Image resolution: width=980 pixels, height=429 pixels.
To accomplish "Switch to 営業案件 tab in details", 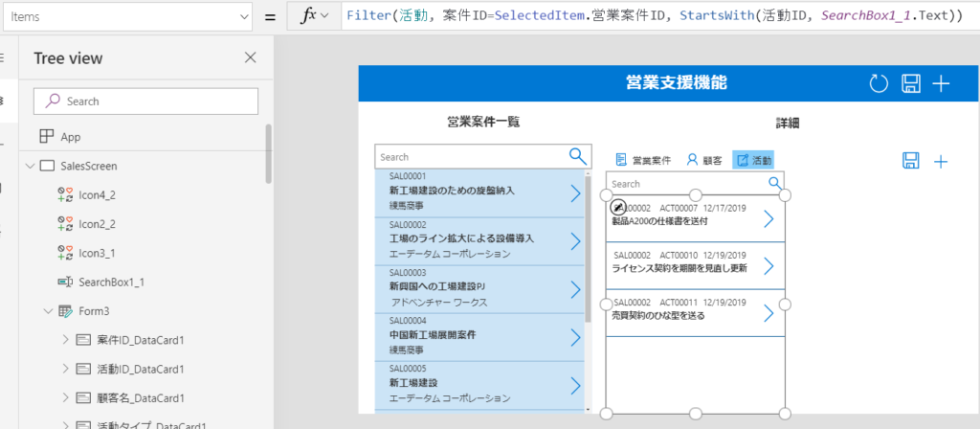I will 643,160.
